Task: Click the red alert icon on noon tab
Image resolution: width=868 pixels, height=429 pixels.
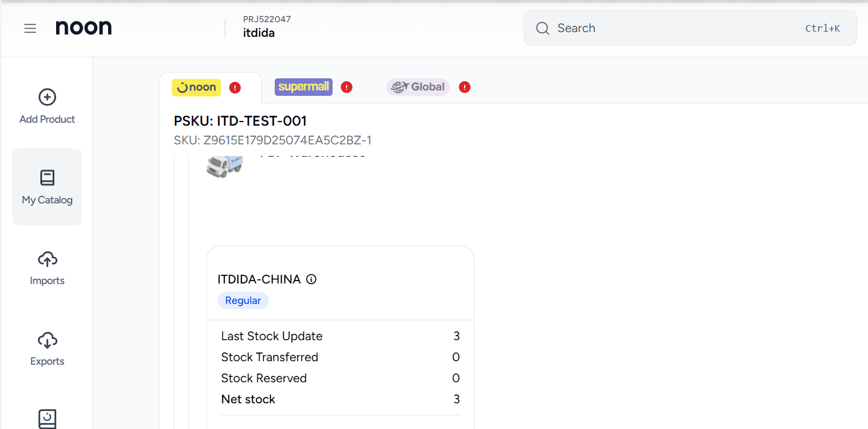Action: click(235, 88)
